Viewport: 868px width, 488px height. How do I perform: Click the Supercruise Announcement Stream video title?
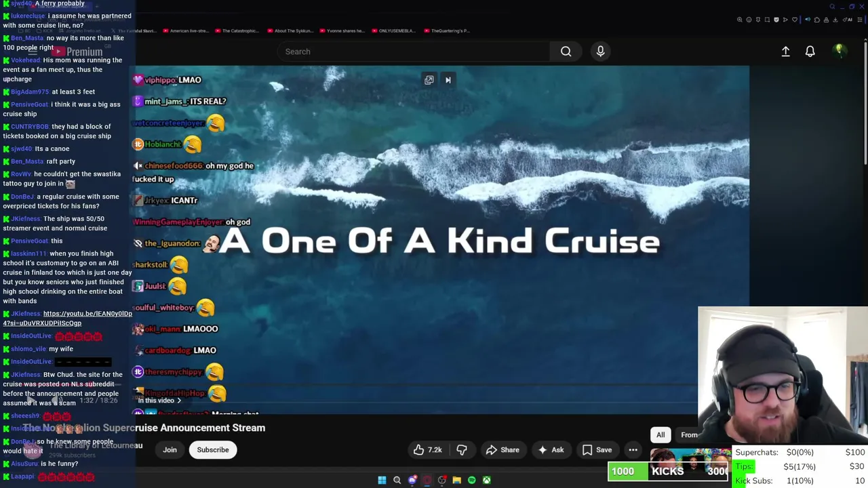(x=144, y=428)
